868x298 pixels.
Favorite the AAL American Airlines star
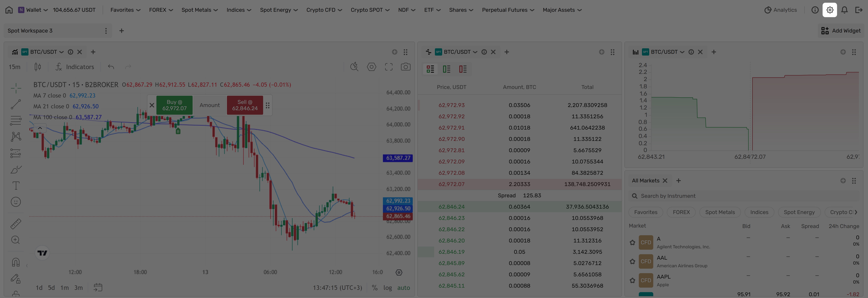(x=632, y=261)
